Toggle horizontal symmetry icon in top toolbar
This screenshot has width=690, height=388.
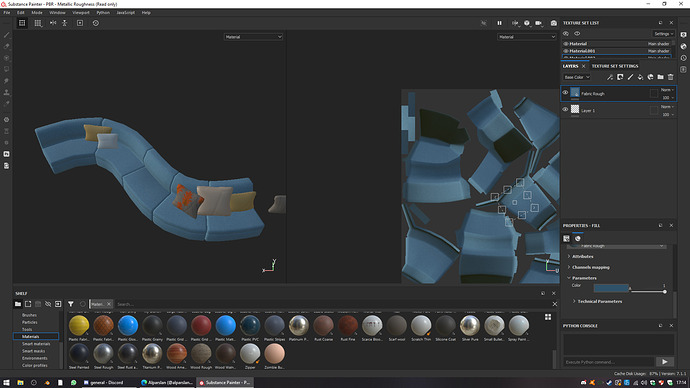[53, 23]
